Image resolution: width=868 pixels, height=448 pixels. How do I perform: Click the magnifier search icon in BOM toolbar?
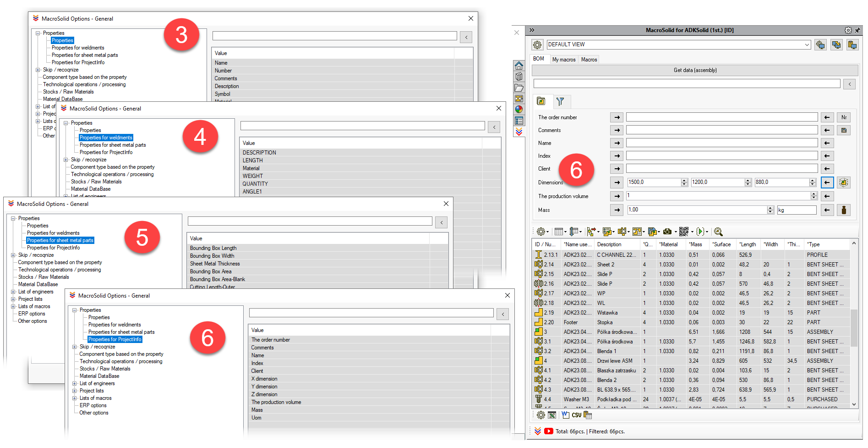(x=718, y=232)
